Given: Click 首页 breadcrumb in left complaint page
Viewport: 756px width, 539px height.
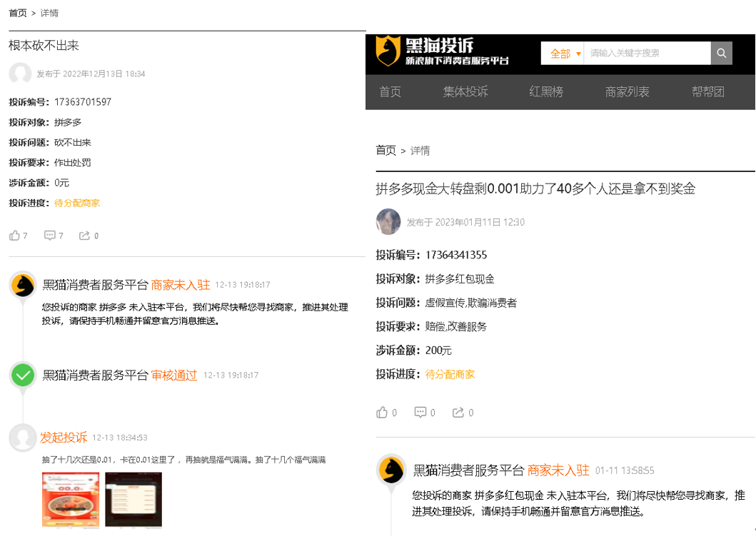Looking at the screenshot, I should [18, 13].
